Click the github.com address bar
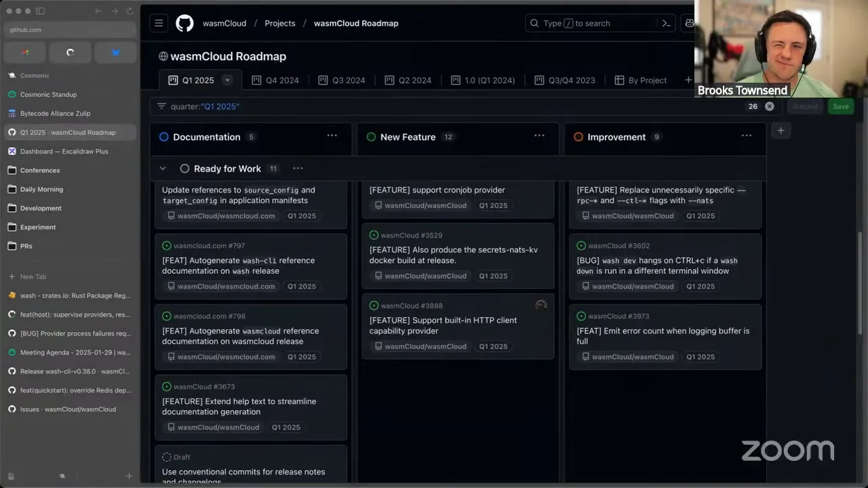868x488 pixels. pyautogui.click(x=71, y=30)
